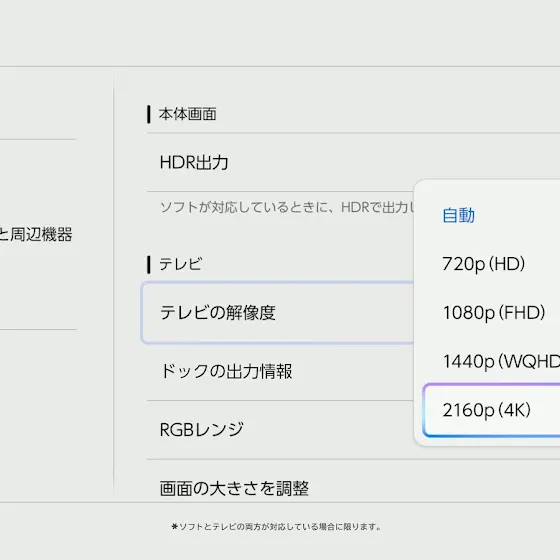Select 2160p (4K) resolution
Image resolution: width=560 pixels, height=560 pixels.
tap(492, 410)
